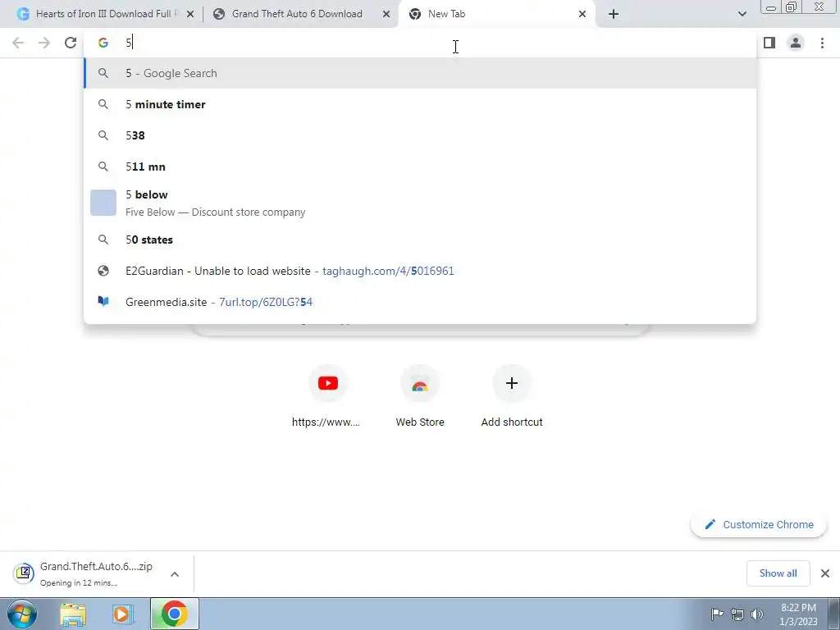The height and width of the screenshot is (630, 840).
Task: Click the Add shortcut plus tile
Action: click(512, 396)
